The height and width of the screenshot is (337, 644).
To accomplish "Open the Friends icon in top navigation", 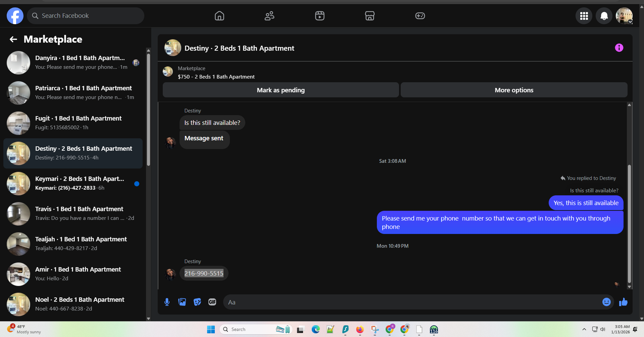I will tap(269, 16).
